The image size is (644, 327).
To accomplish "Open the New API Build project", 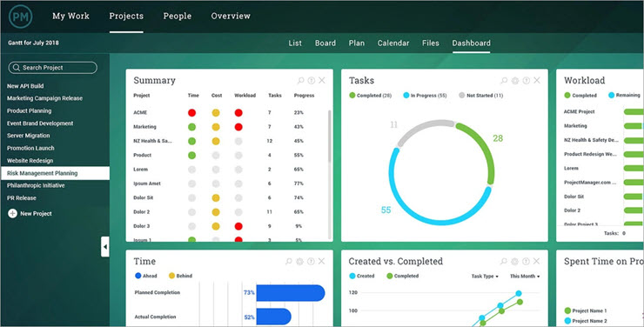I will 25,86.
